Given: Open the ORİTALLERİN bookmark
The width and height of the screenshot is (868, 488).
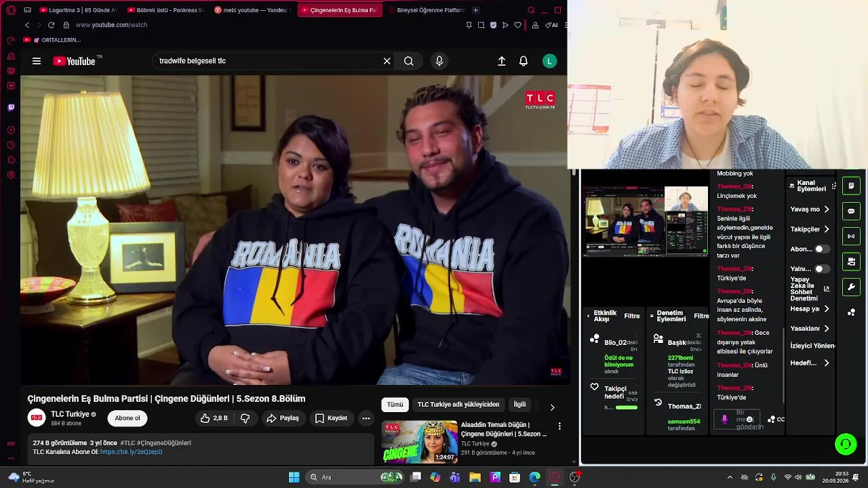Looking at the screenshot, I should point(53,40).
